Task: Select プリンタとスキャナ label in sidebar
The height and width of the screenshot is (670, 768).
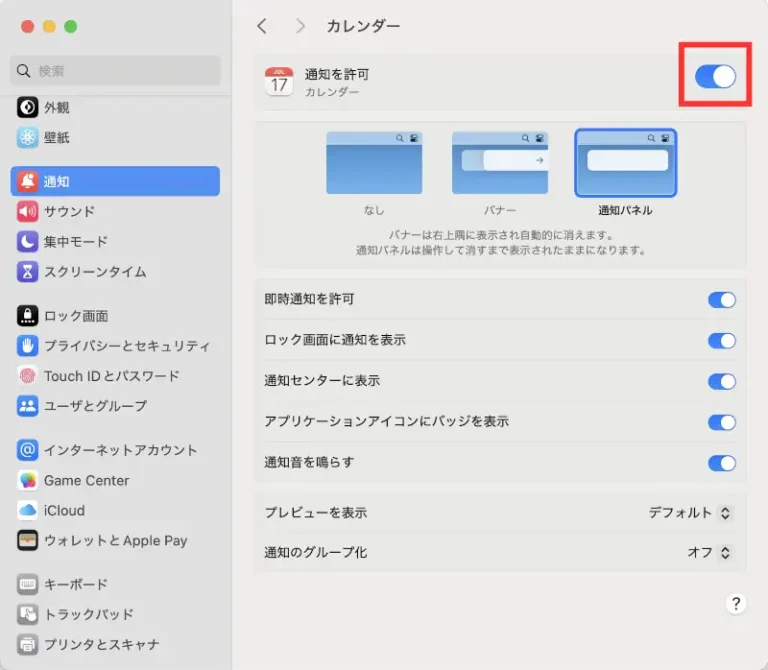Action: tap(101, 645)
